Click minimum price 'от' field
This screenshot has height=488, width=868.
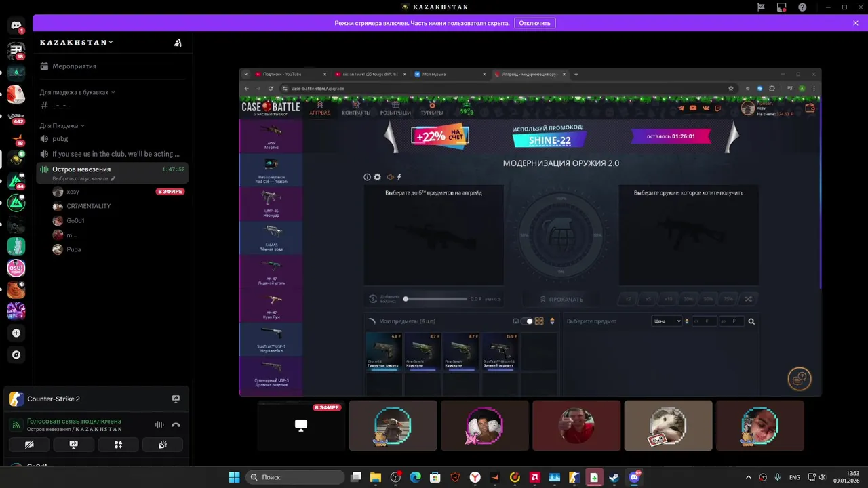[x=704, y=321]
